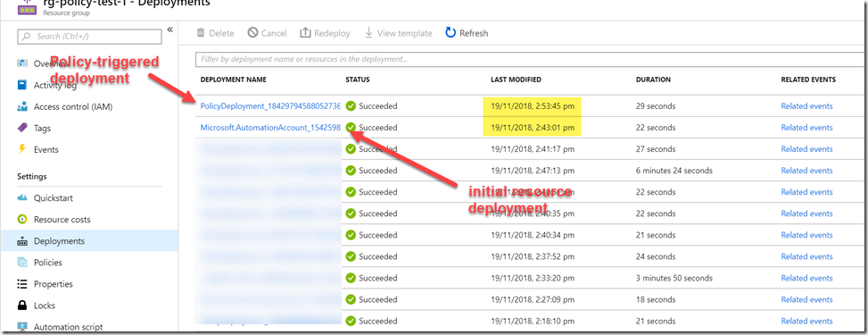Click the Resource costs circle icon
This screenshot has width=868, height=335.
[22, 220]
